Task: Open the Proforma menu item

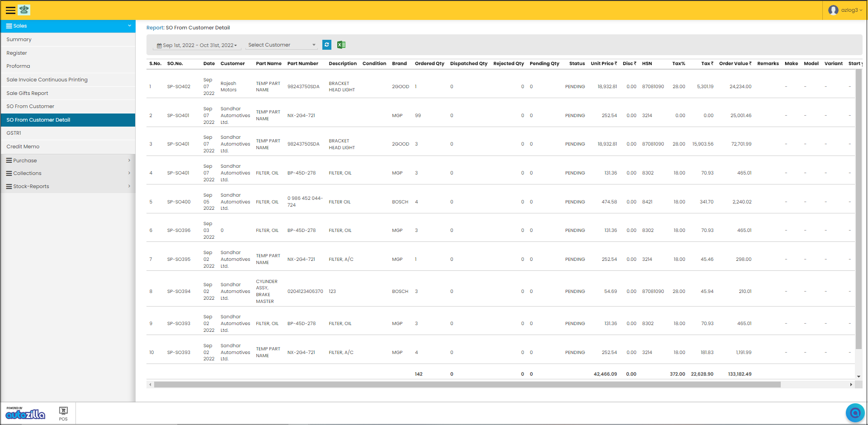Action: pyautogui.click(x=68, y=66)
